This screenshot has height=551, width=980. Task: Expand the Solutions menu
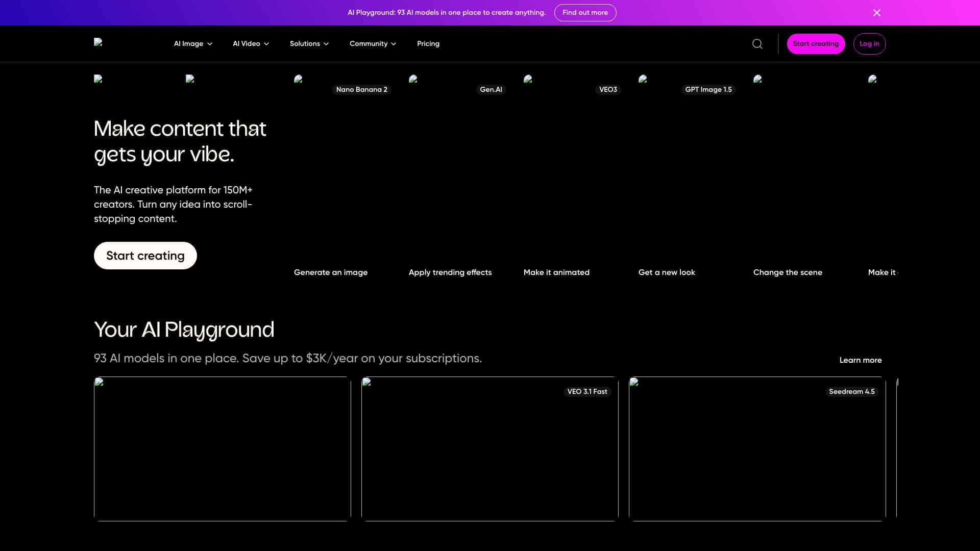pyautogui.click(x=309, y=44)
